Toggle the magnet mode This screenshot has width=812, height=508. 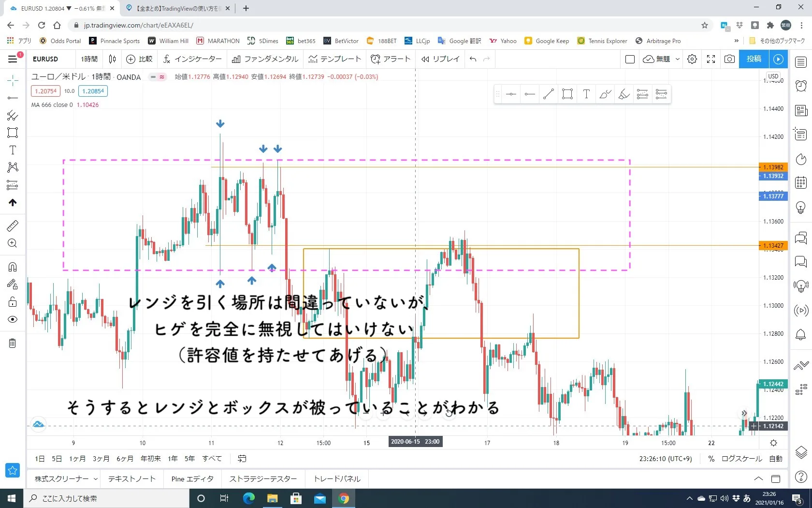pos(13,267)
